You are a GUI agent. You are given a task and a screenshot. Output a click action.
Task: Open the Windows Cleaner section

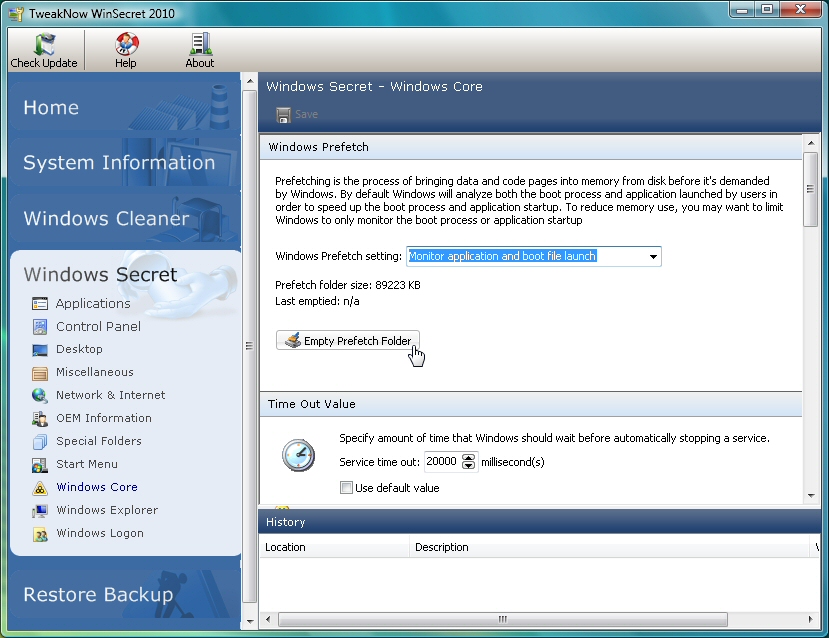click(x=125, y=218)
